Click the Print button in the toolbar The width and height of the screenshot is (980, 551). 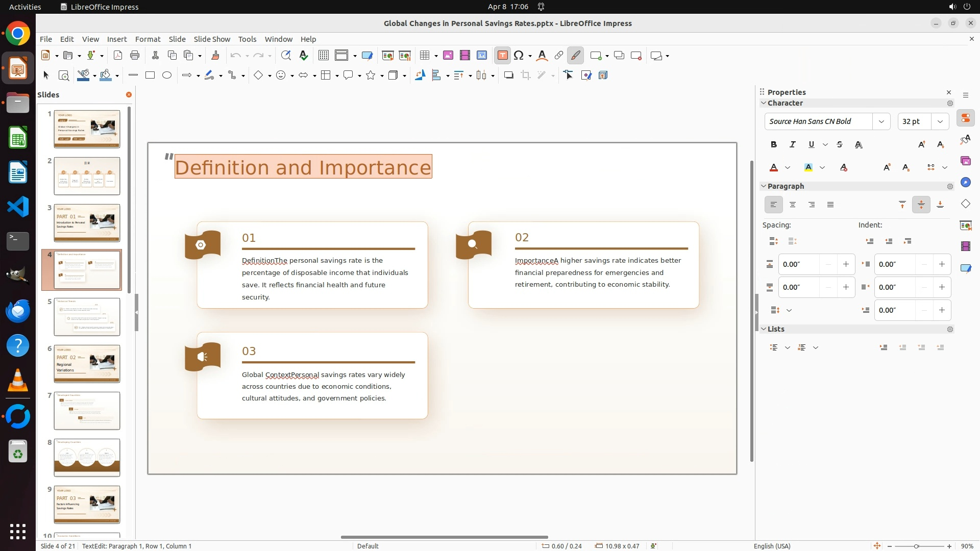pyautogui.click(x=135, y=56)
